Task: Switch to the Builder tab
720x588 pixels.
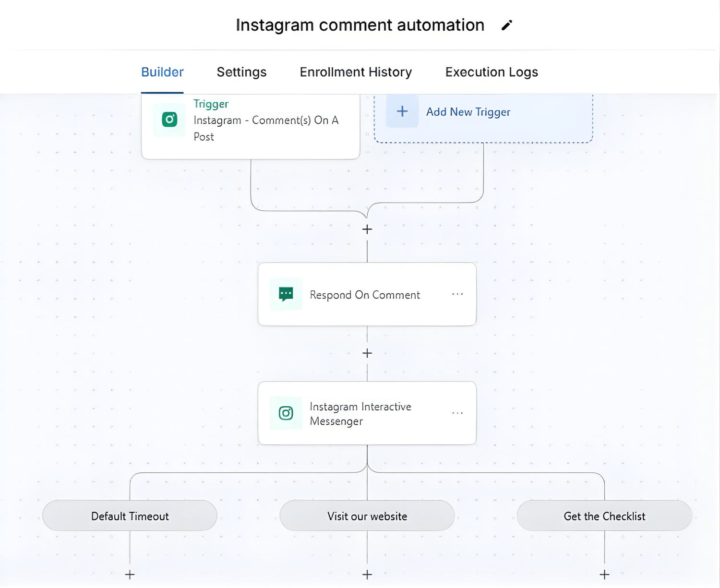Action: tap(162, 72)
